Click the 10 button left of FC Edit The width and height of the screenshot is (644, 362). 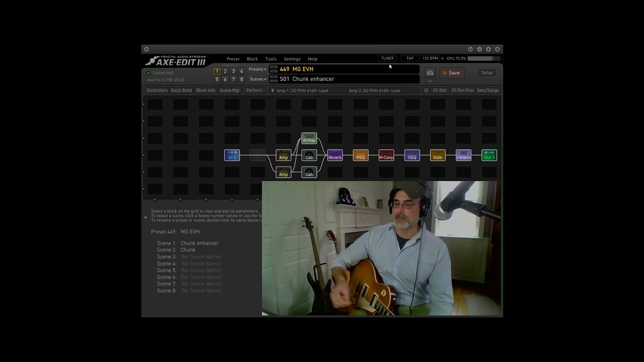(x=426, y=90)
